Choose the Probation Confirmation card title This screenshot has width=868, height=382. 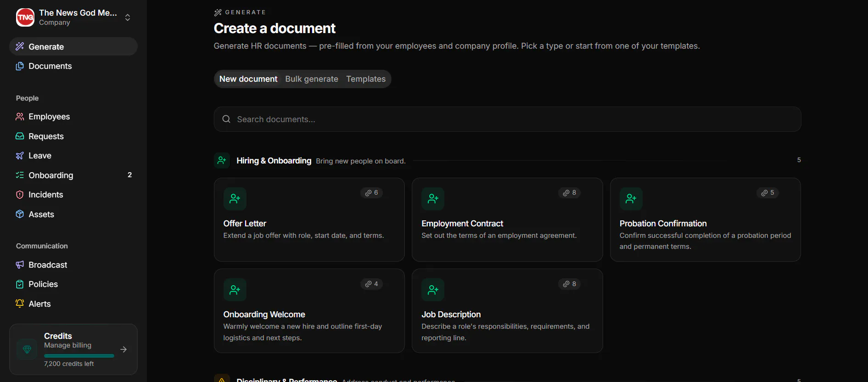(x=663, y=224)
